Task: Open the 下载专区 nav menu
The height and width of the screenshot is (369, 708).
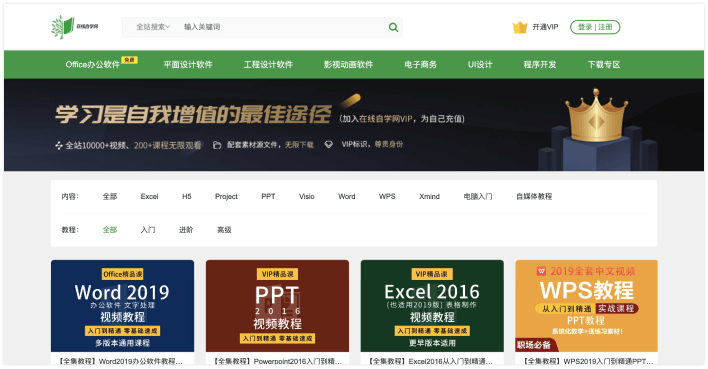Action: pos(604,65)
